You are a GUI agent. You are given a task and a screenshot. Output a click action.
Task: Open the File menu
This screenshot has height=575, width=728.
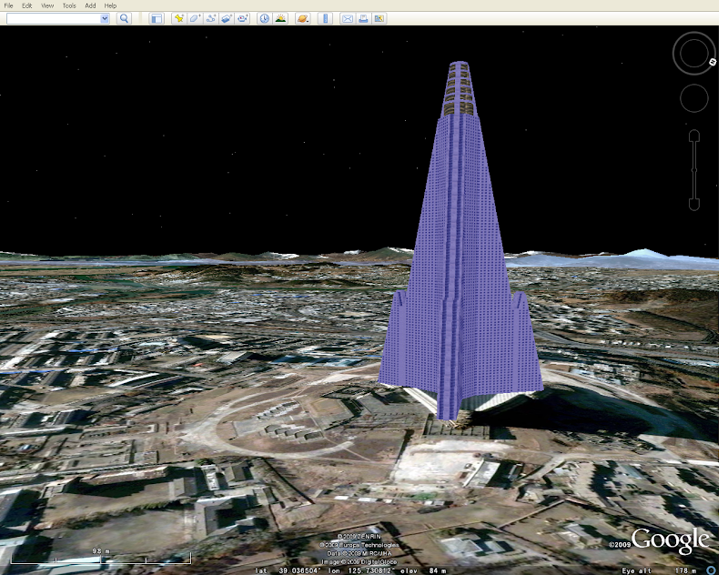click(x=8, y=5)
